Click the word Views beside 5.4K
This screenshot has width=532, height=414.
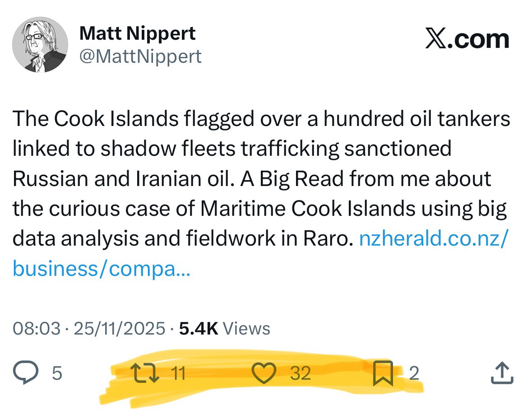click(x=247, y=328)
